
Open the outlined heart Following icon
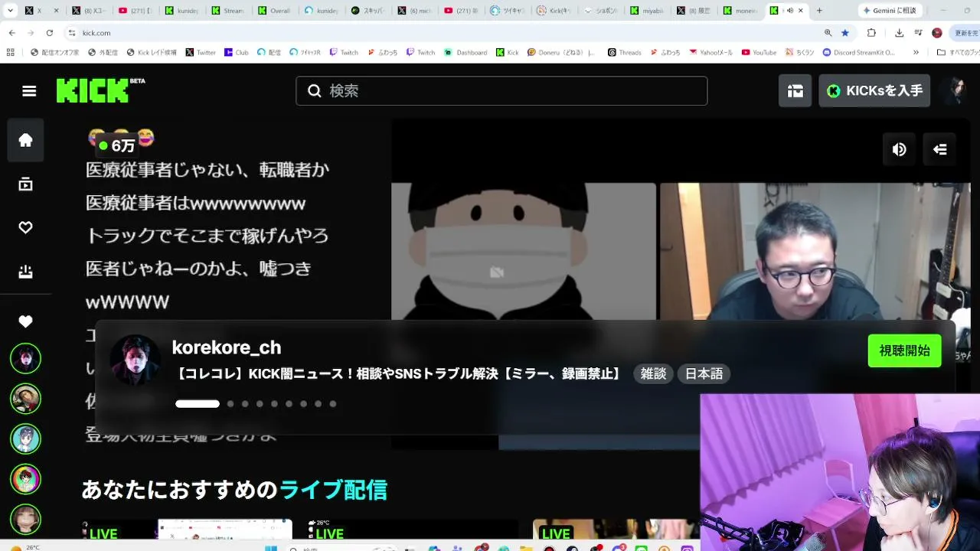[x=26, y=227]
